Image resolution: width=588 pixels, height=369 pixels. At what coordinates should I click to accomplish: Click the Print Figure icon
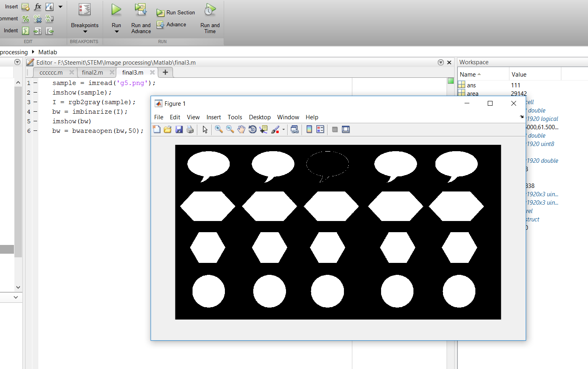coord(190,129)
